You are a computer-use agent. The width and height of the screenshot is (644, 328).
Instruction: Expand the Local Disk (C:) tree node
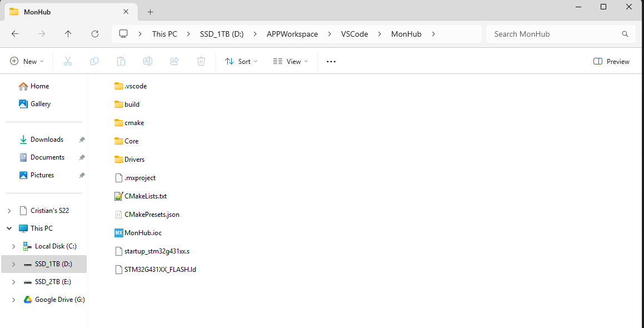coord(13,246)
